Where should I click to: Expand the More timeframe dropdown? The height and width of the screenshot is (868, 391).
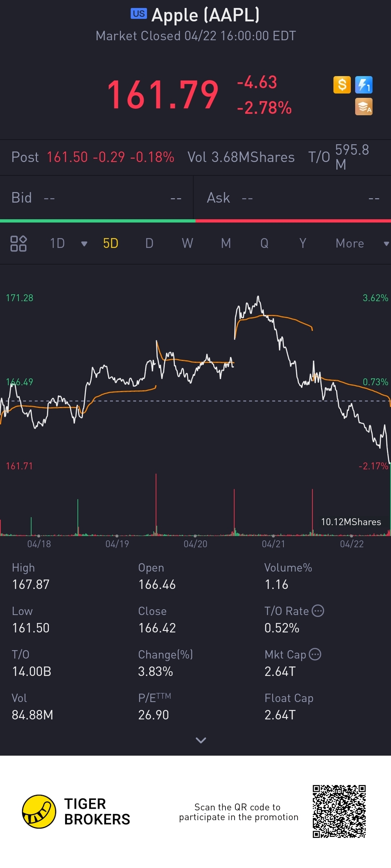click(386, 244)
